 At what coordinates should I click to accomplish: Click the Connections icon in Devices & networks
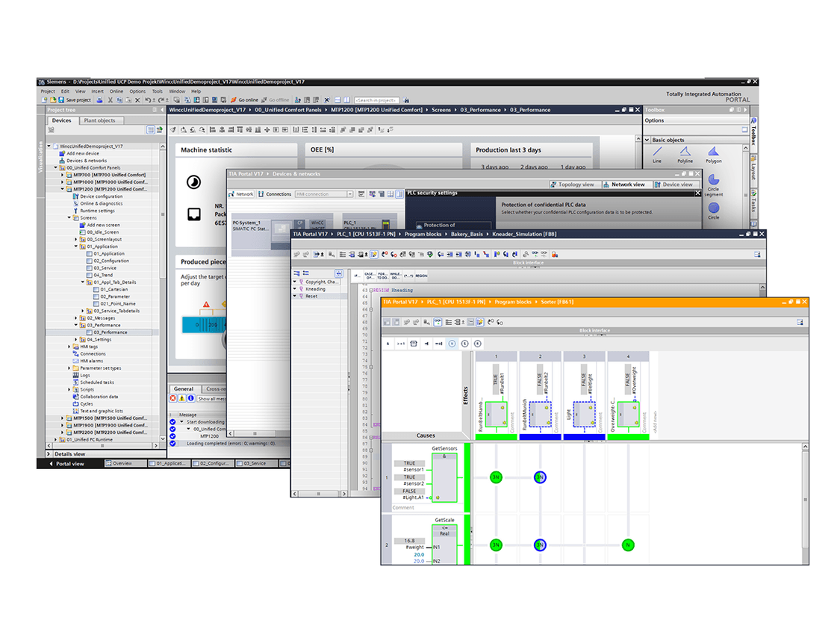coord(261,194)
